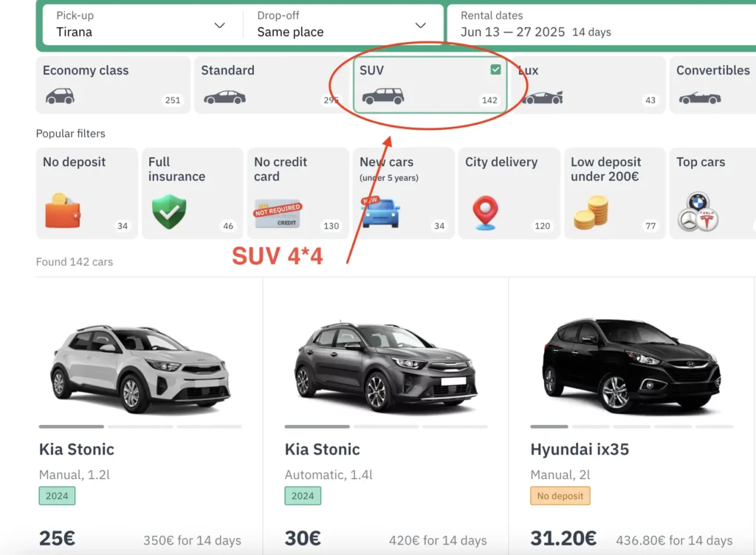Click the 31.20€ daily price
Screen dimensions: 756x555
click(x=563, y=538)
